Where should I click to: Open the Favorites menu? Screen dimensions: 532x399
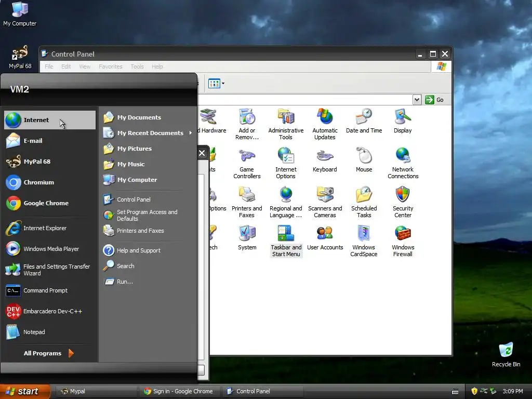(111, 66)
